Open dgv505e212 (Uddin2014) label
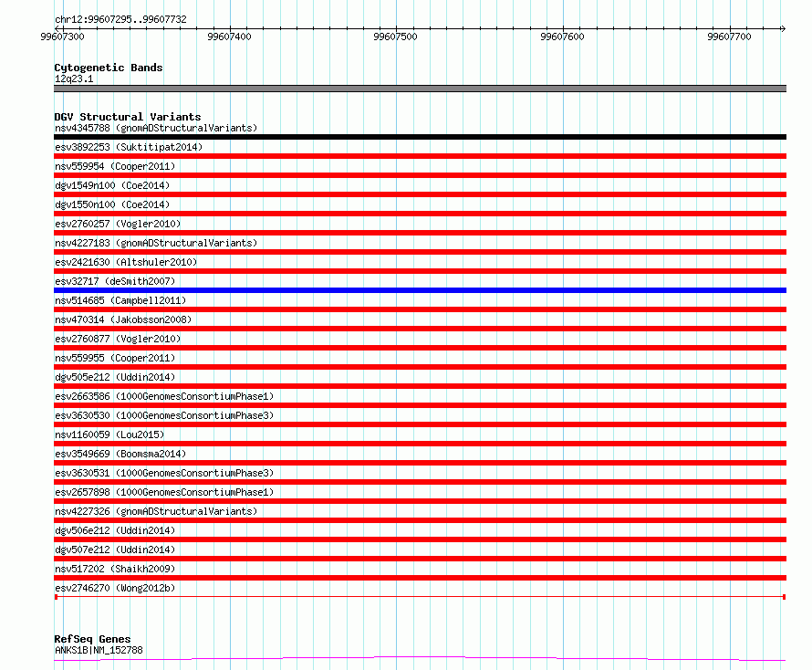 [115, 377]
